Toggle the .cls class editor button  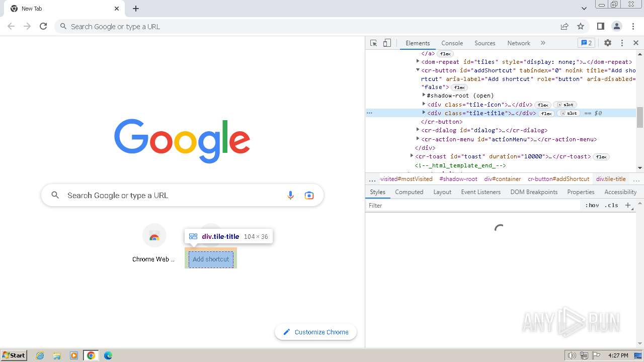(x=611, y=205)
